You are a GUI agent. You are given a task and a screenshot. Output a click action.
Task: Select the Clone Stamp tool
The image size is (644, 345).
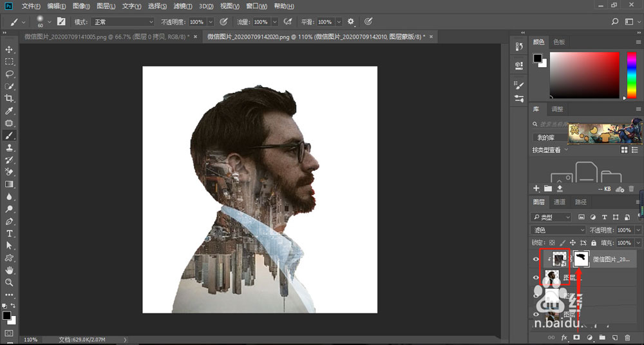(9, 148)
